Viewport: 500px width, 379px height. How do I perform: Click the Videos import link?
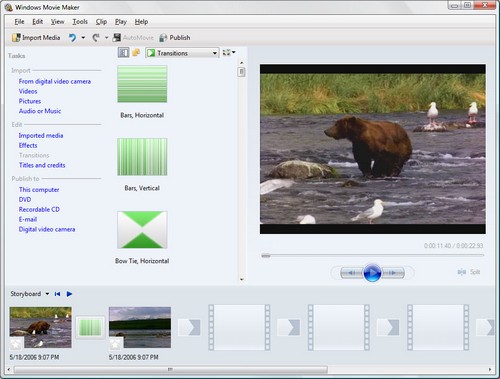pos(28,91)
